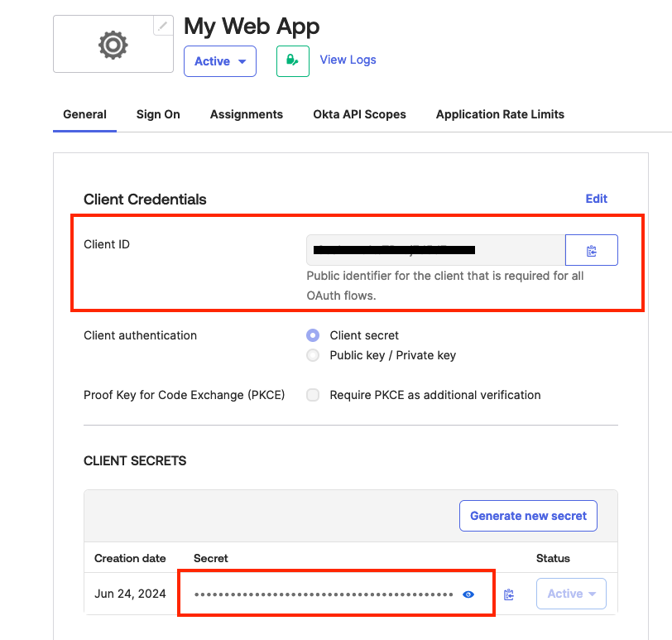
Task: Open the secret's Active status dropdown
Action: click(571, 594)
